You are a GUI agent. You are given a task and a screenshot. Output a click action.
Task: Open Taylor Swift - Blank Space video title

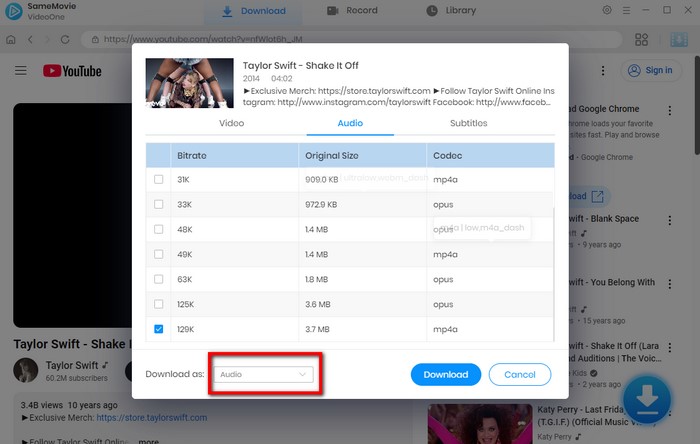(604, 219)
